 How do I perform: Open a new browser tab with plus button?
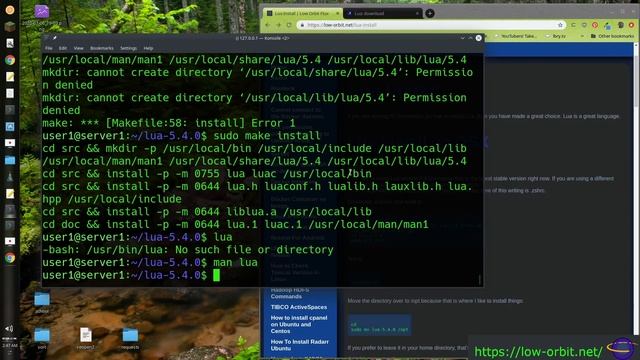coord(430,13)
